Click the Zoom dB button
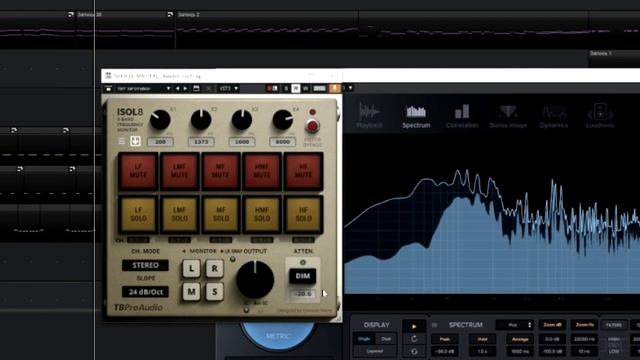The height and width of the screenshot is (360, 640). [x=552, y=325]
